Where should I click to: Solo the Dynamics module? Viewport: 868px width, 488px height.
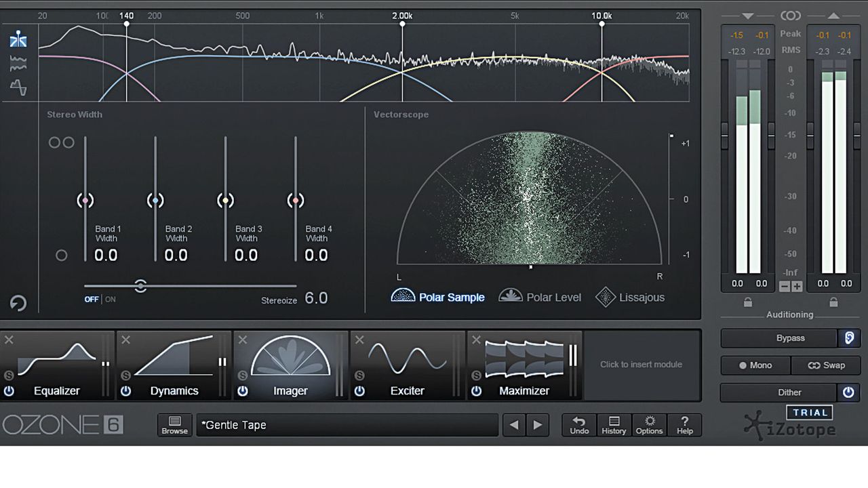[x=125, y=375]
